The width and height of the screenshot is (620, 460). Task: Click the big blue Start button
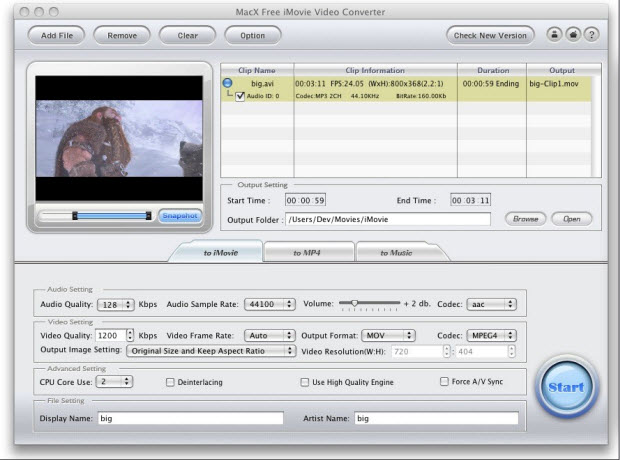coord(566,387)
